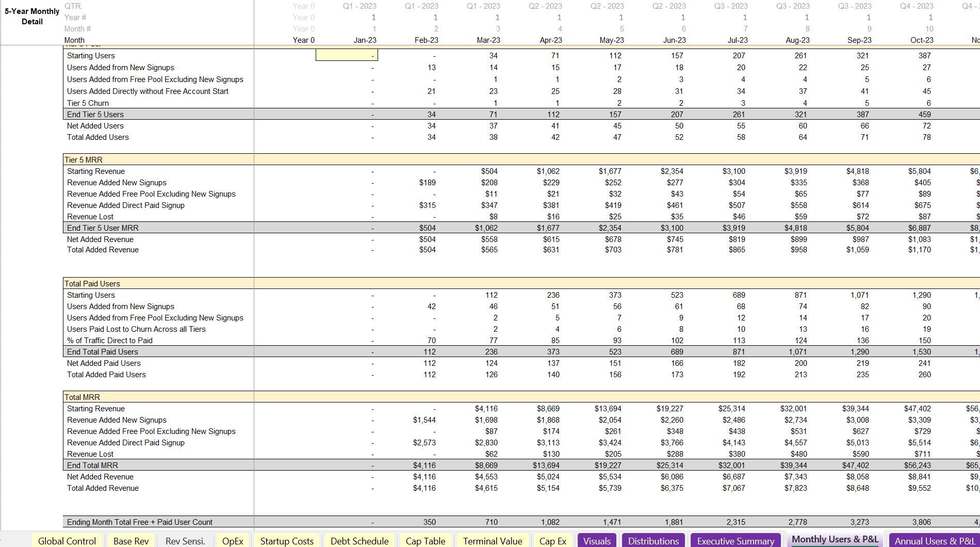View the Visuals sheet
Image resolution: width=980 pixels, height=547 pixels.
[x=596, y=541]
